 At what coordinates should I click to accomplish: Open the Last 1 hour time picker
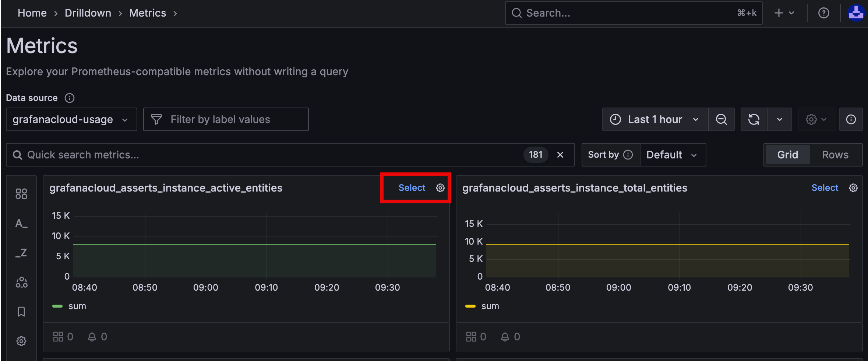655,119
